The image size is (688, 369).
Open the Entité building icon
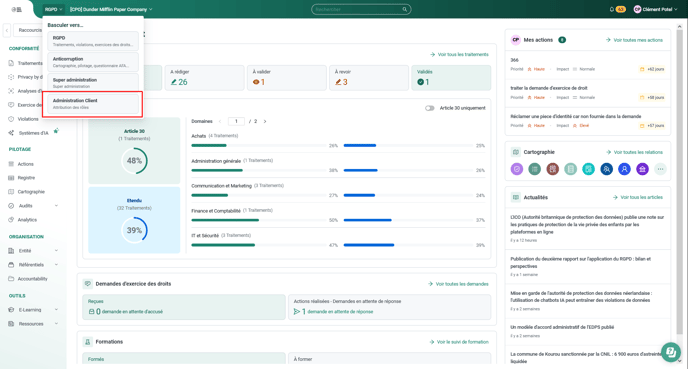click(11, 251)
